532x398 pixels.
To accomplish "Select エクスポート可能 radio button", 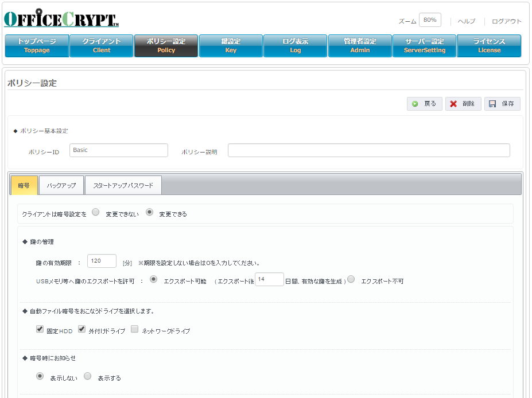I will point(153,279).
